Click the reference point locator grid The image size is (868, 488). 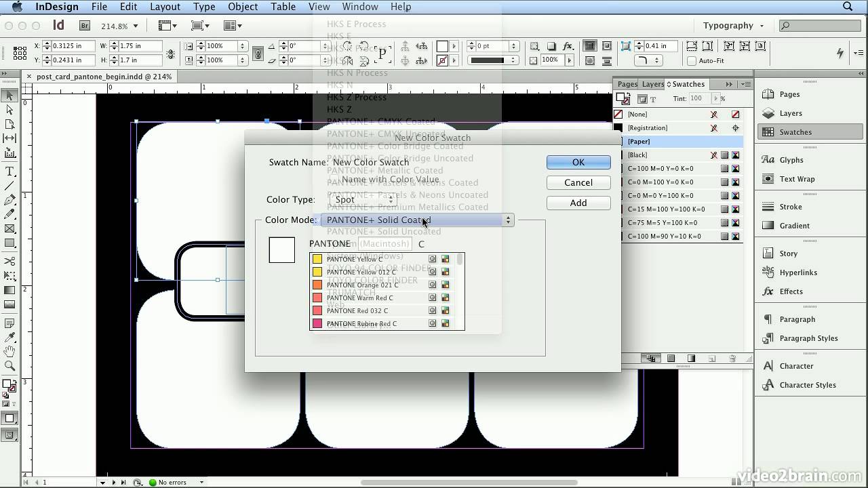[x=20, y=53]
